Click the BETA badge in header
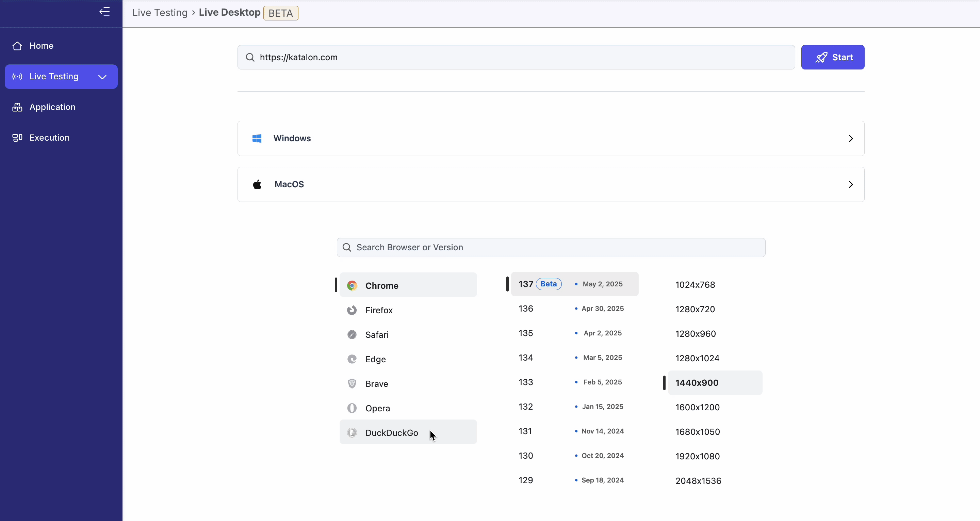 coord(281,13)
